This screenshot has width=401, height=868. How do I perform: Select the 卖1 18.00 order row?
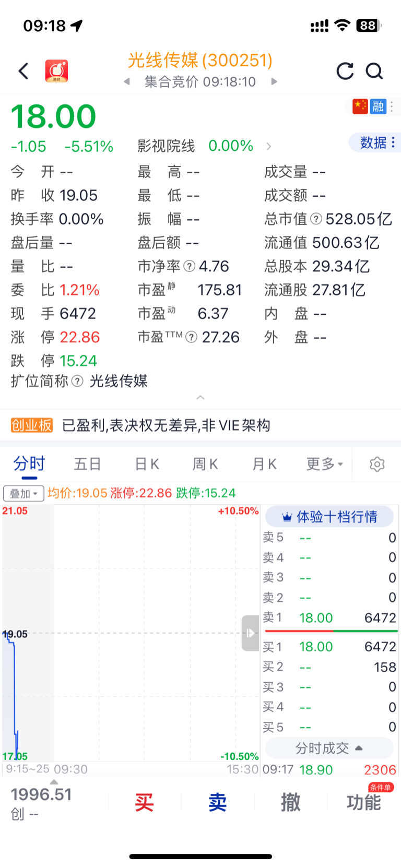[329, 618]
